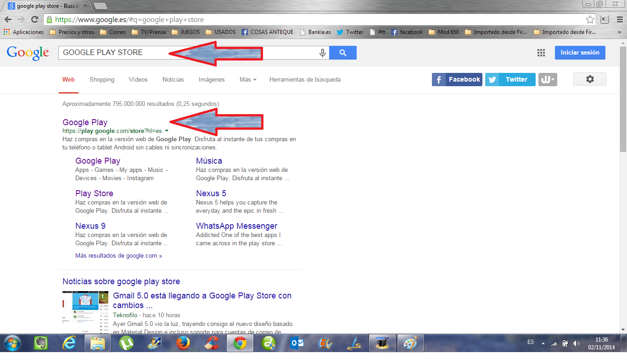
Task: Open the Google apps grid icon
Action: point(541,53)
